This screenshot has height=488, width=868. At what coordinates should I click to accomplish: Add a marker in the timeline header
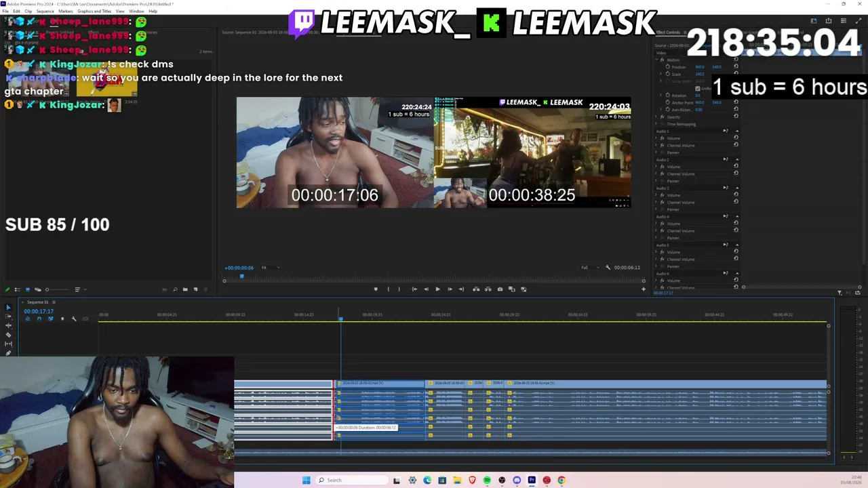click(x=62, y=319)
